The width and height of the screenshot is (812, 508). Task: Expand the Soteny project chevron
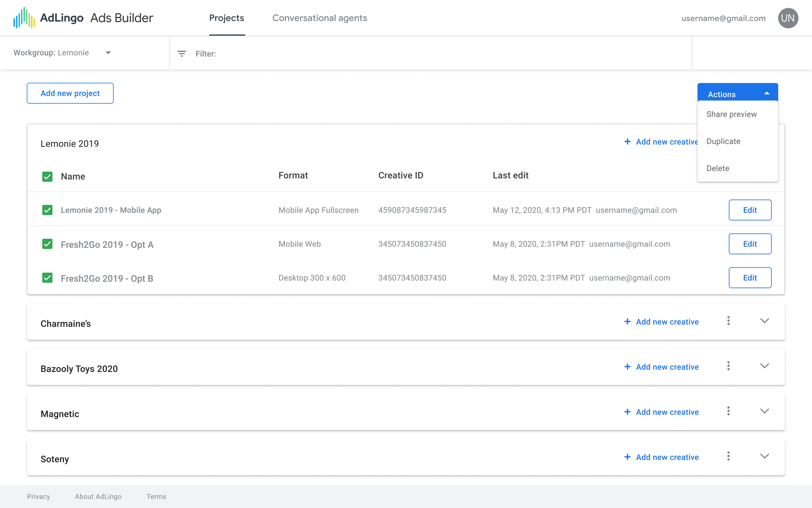[764, 456]
